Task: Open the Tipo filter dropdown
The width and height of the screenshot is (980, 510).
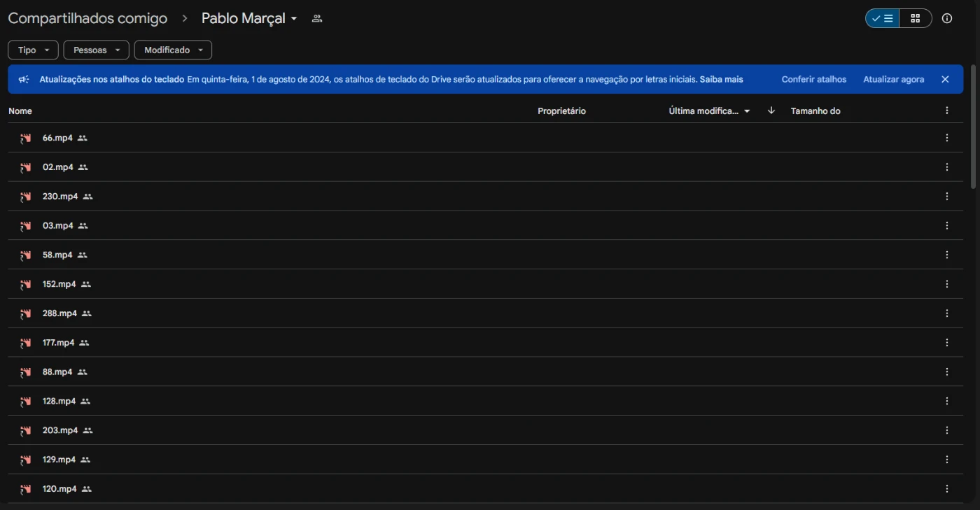Action: 33,50
